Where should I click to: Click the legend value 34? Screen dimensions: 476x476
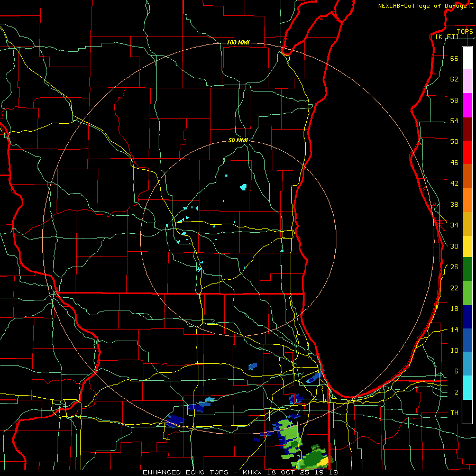coord(454,225)
